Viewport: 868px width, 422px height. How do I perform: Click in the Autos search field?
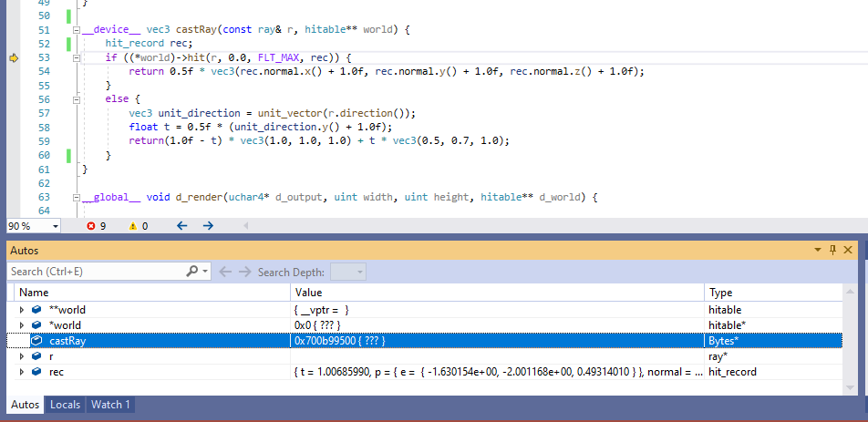(97, 272)
